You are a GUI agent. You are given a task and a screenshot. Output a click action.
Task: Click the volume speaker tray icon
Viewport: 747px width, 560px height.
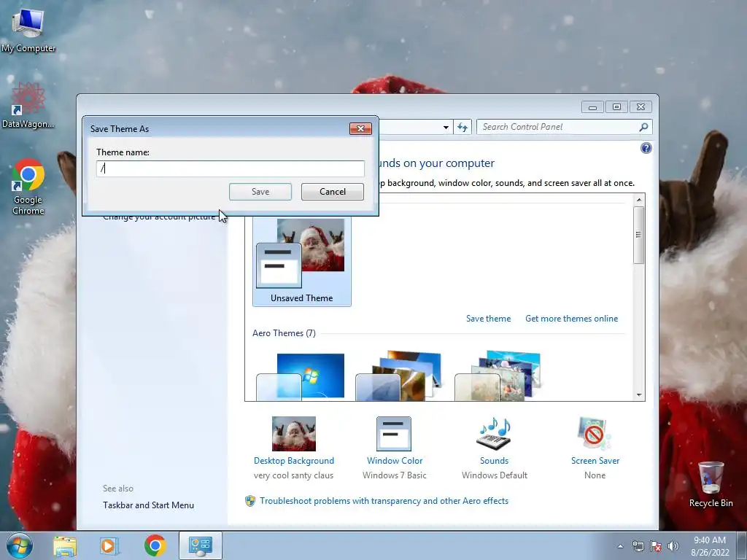[x=673, y=546]
